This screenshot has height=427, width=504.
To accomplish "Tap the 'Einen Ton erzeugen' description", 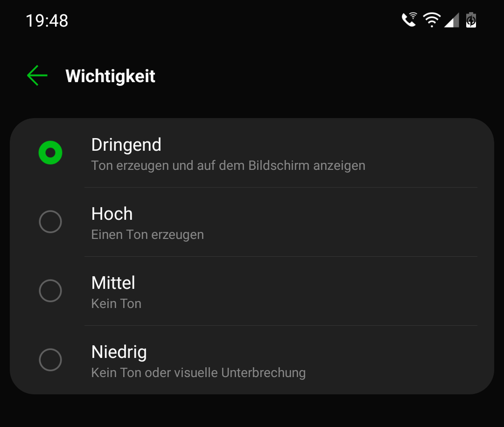I will (147, 235).
